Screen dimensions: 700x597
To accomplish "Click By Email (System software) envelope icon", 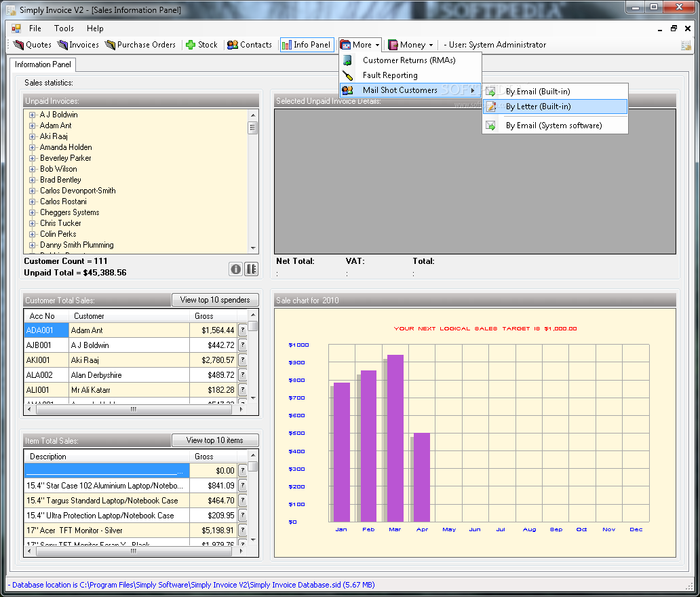I will click(x=490, y=126).
